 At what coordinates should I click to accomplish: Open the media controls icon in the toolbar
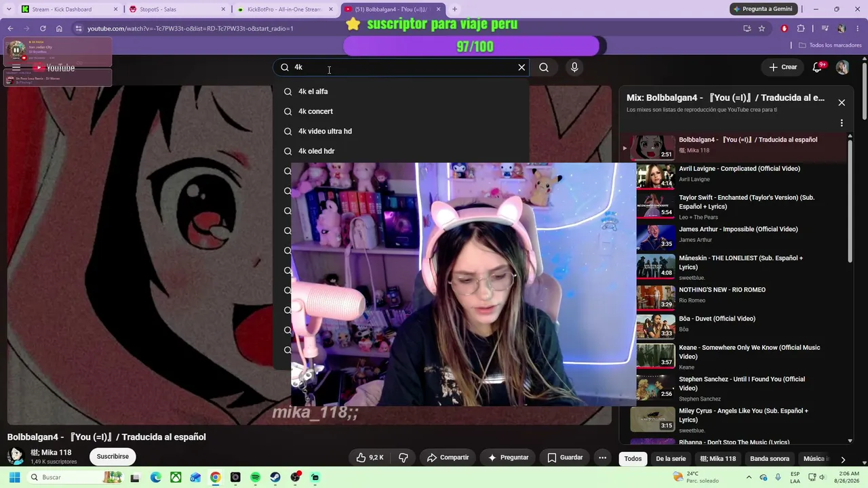pyautogui.click(x=825, y=28)
